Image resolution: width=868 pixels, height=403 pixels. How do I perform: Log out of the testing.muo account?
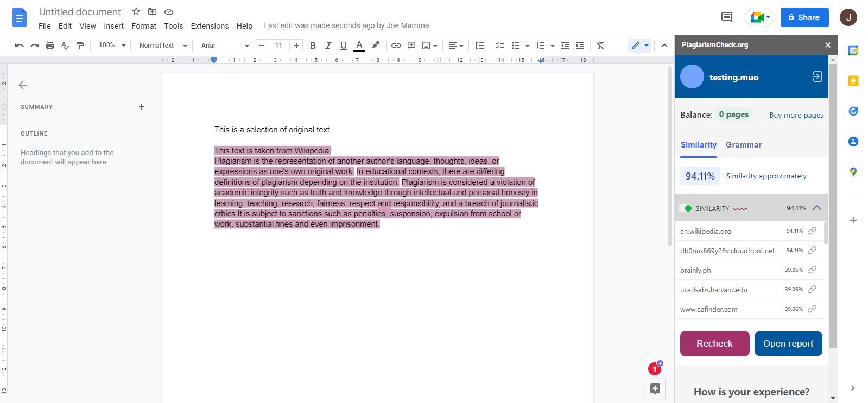pyautogui.click(x=818, y=77)
